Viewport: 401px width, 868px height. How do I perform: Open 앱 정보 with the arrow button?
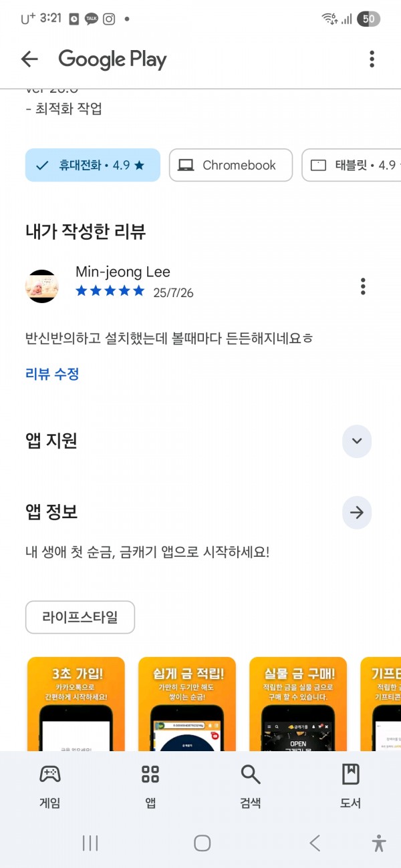[357, 513]
